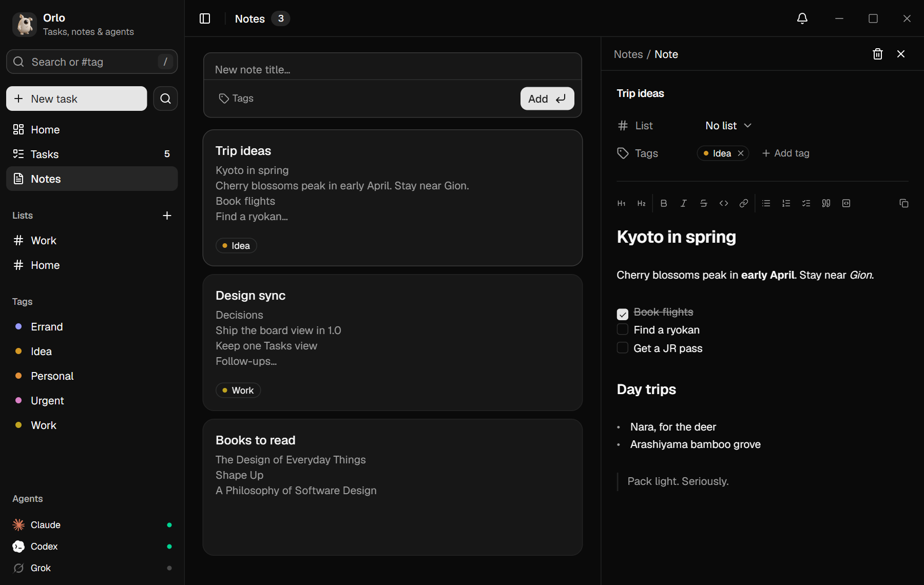Click Tags button in new note box

point(236,99)
